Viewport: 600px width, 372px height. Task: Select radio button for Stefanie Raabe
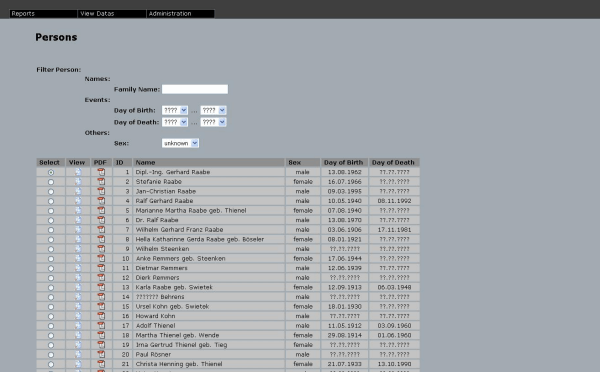pos(51,182)
